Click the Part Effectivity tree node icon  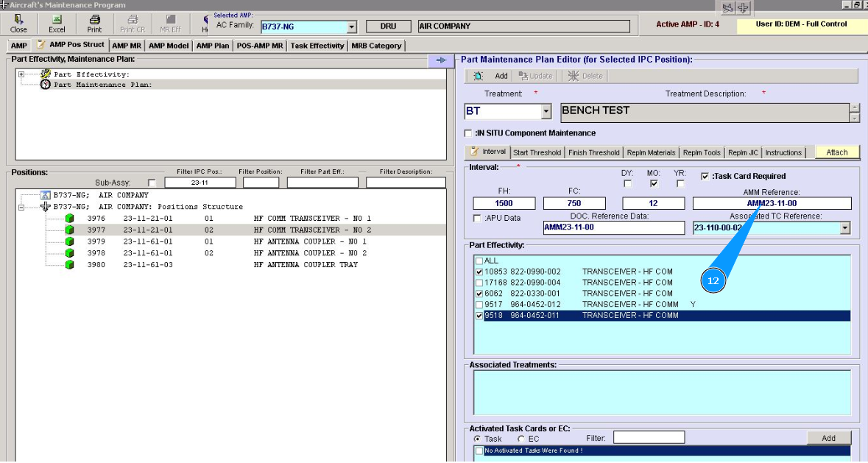tap(46, 74)
